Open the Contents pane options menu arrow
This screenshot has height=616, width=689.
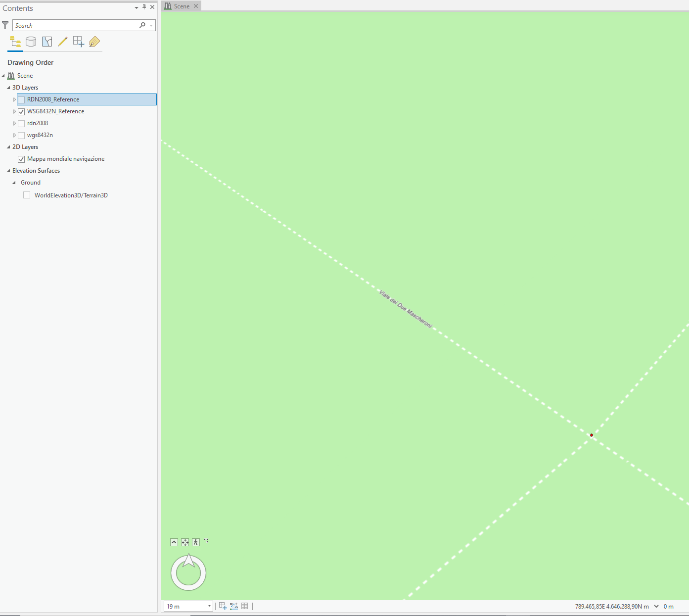(137, 7)
